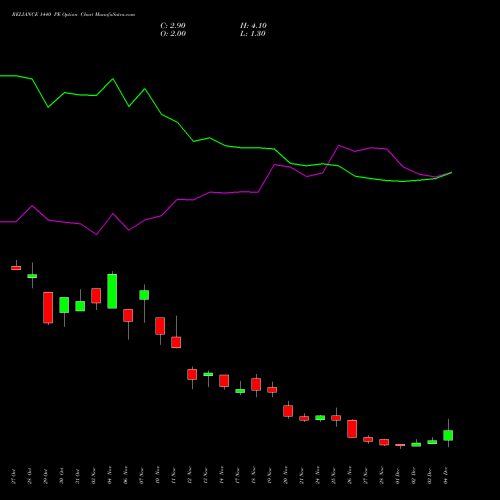Click the green candle on 07 Nov
Viewport: 500px width, 500px height.
[144, 295]
